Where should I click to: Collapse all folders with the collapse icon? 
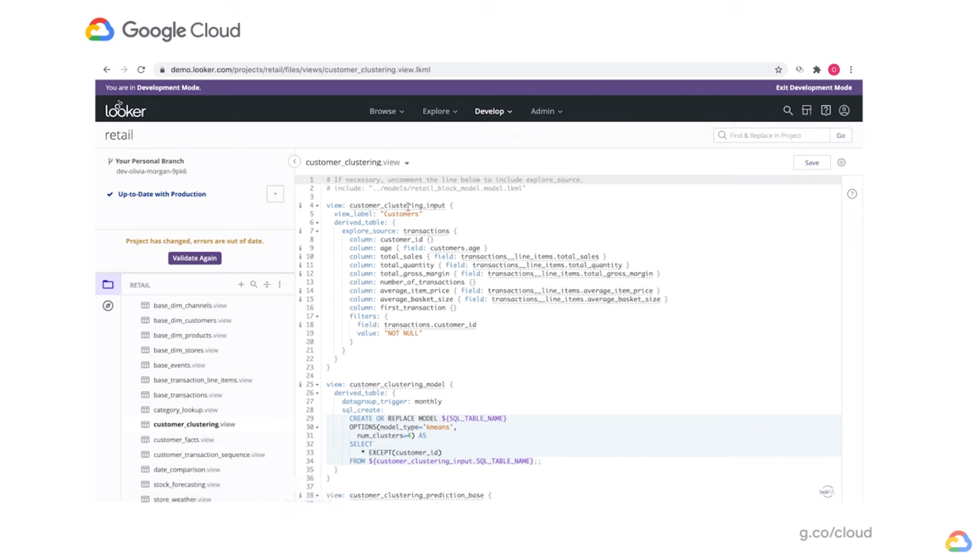tap(267, 284)
